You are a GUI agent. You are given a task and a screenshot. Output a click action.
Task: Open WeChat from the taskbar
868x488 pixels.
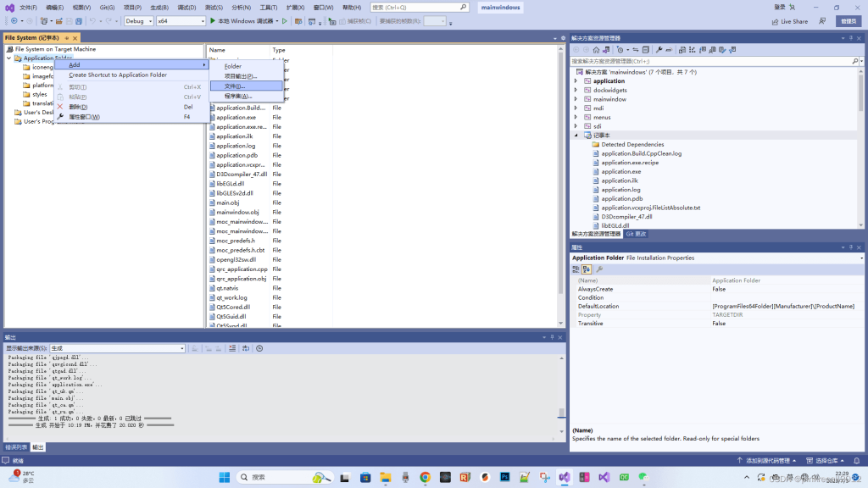coord(644,477)
